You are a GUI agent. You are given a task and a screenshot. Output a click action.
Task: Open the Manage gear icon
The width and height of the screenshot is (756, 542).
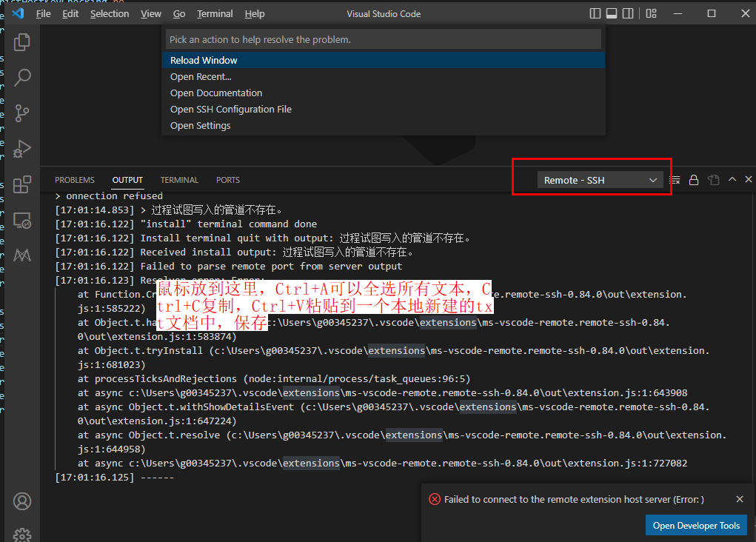21,535
